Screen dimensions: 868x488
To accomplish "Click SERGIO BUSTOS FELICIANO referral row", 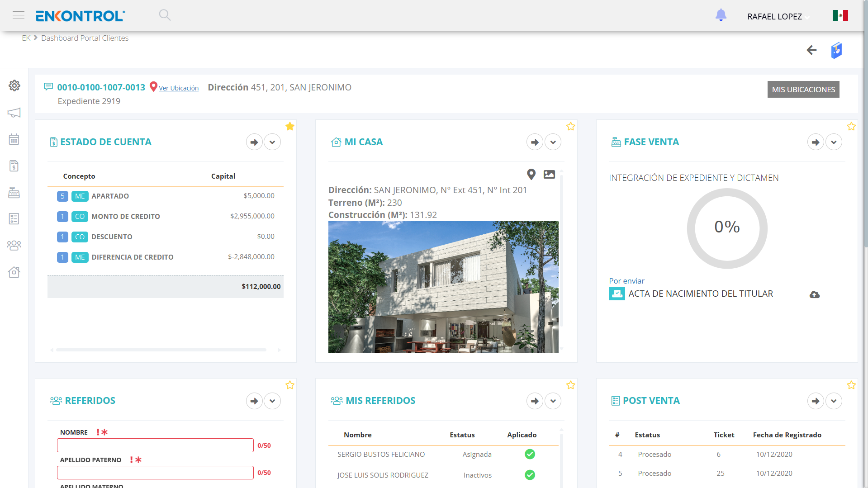I will click(x=443, y=454).
